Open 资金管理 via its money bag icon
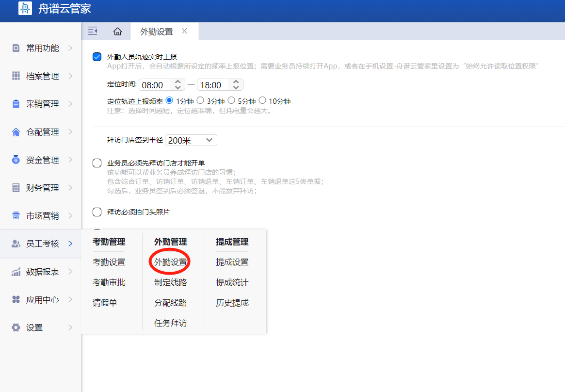 (x=16, y=160)
